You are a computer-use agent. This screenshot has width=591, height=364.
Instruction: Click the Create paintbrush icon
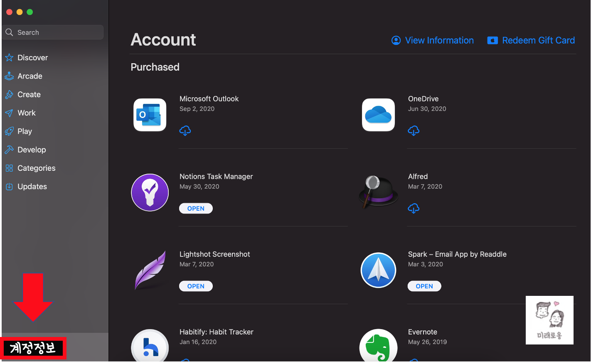pos(9,94)
